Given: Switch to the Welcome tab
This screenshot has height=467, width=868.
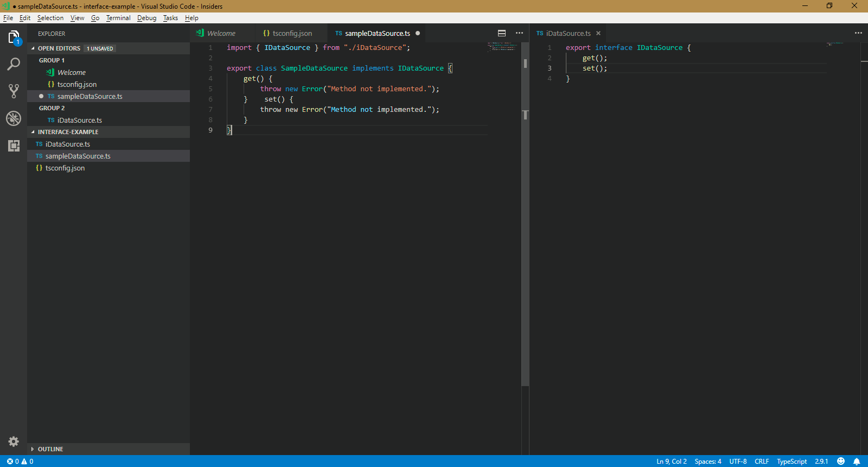Looking at the screenshot, I should pos(221,33).
